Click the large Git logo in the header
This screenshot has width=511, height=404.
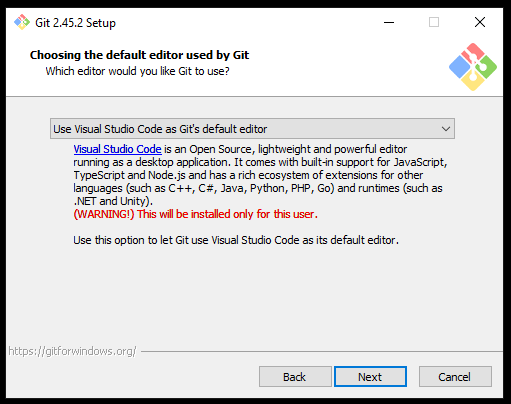click(473, 67)
